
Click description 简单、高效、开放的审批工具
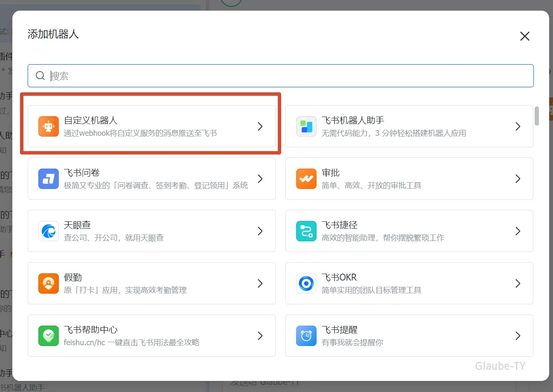(x=372, y=186)
